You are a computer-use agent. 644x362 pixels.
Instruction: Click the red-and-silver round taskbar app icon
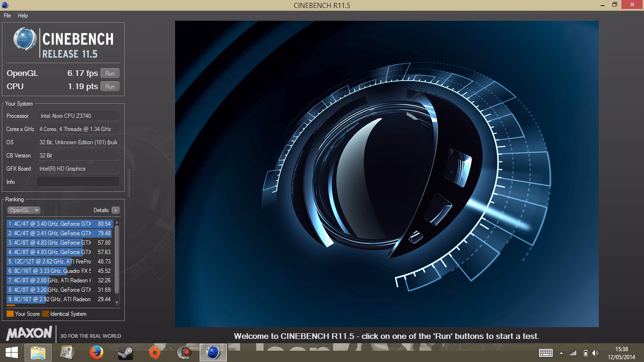click(184, 352)
